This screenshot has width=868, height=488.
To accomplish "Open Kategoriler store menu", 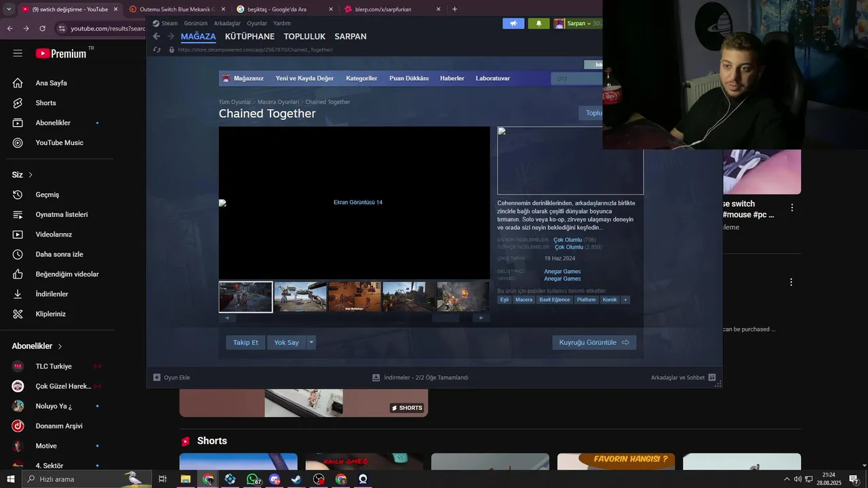I will coord(361,79).
